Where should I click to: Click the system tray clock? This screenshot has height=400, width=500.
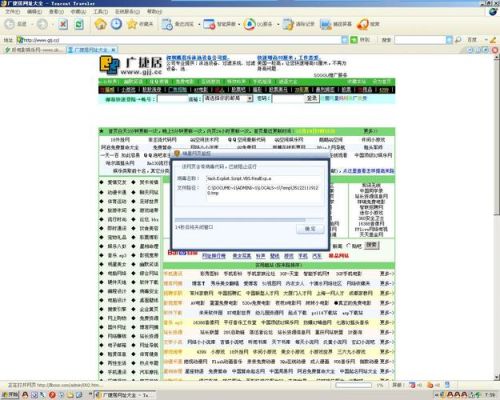(x=490, y=395)
